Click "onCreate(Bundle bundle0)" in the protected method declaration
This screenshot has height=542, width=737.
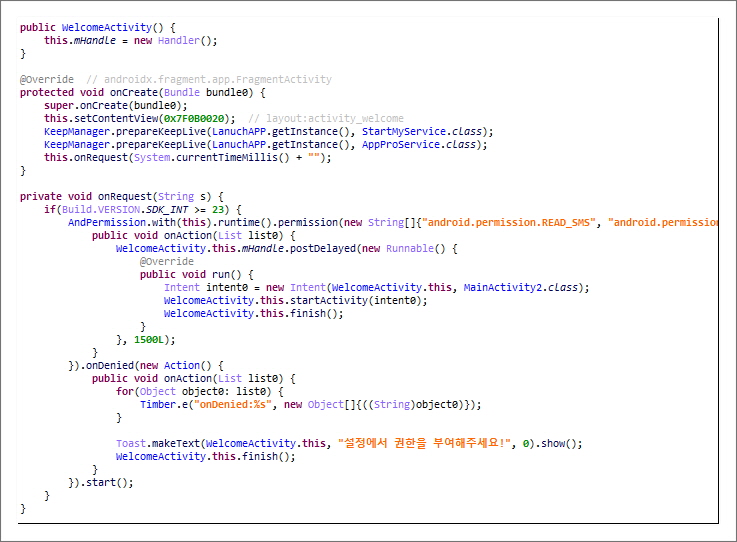point(181,93)
